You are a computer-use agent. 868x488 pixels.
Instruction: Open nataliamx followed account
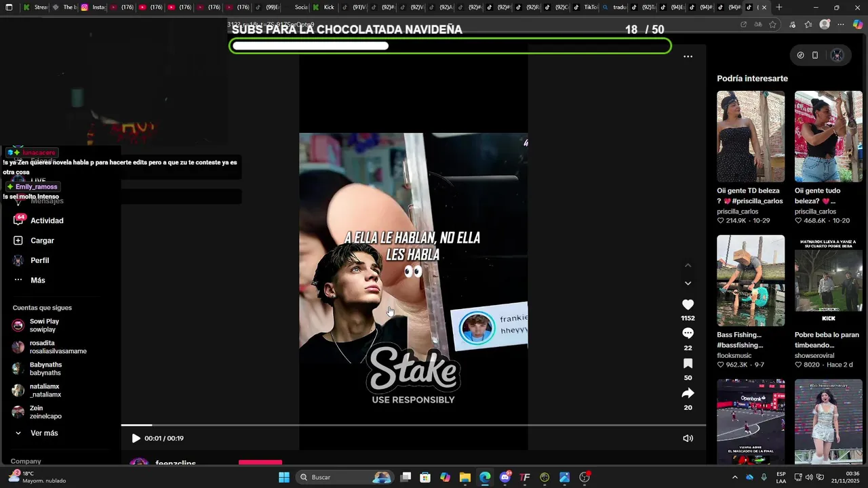(x=45, y=390)
